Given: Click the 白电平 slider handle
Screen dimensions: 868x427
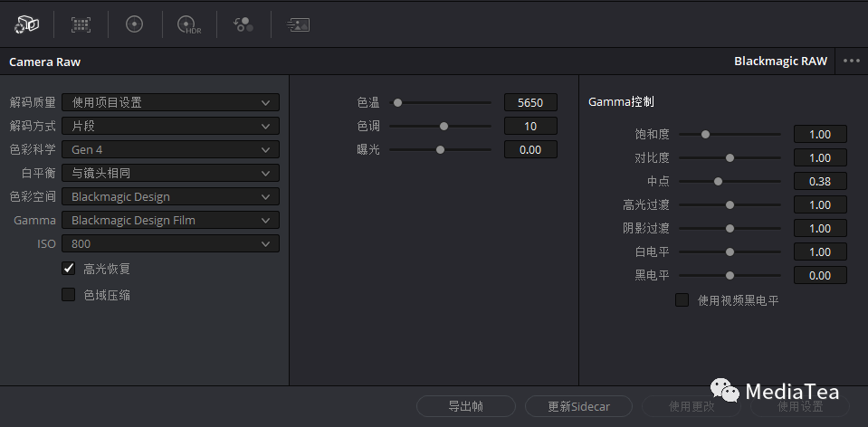Looking at the screenshot, I should (x=730, y=251).
